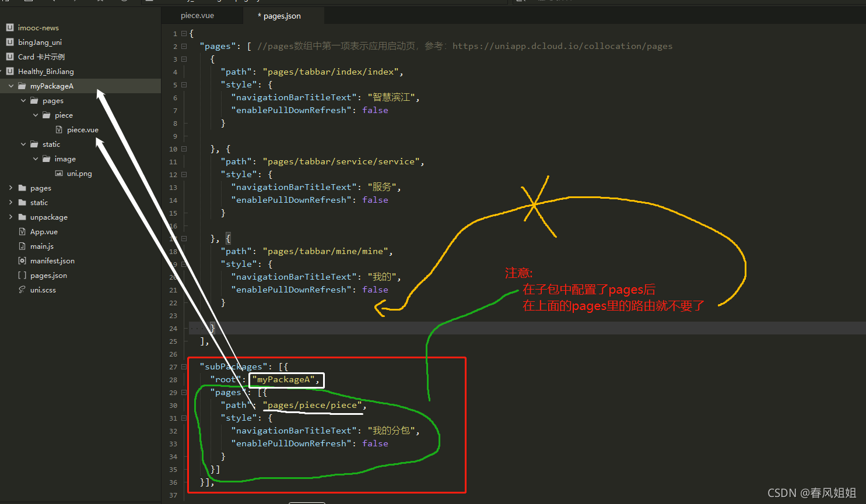Open the Card 卡片示例 project

(x=41, y=57)
